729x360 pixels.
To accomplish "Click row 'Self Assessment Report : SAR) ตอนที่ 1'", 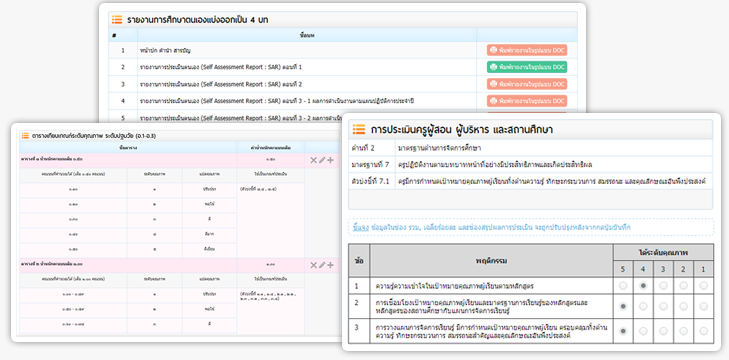I will click(343, 67).
